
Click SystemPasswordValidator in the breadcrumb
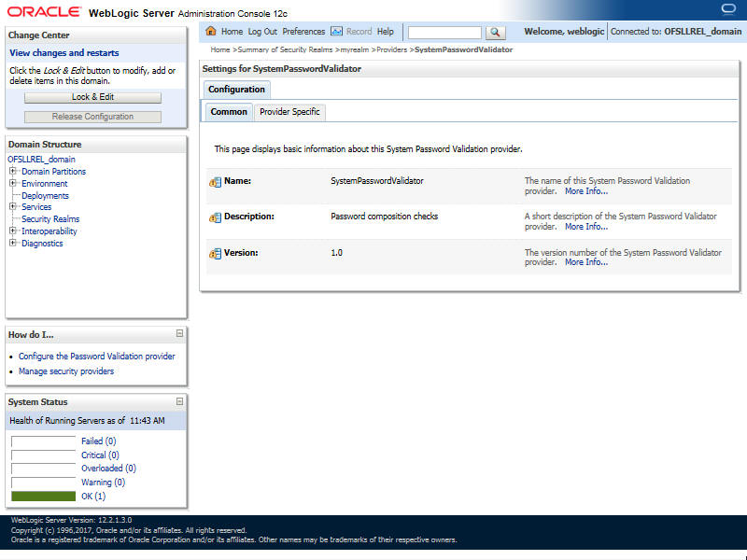463,49
